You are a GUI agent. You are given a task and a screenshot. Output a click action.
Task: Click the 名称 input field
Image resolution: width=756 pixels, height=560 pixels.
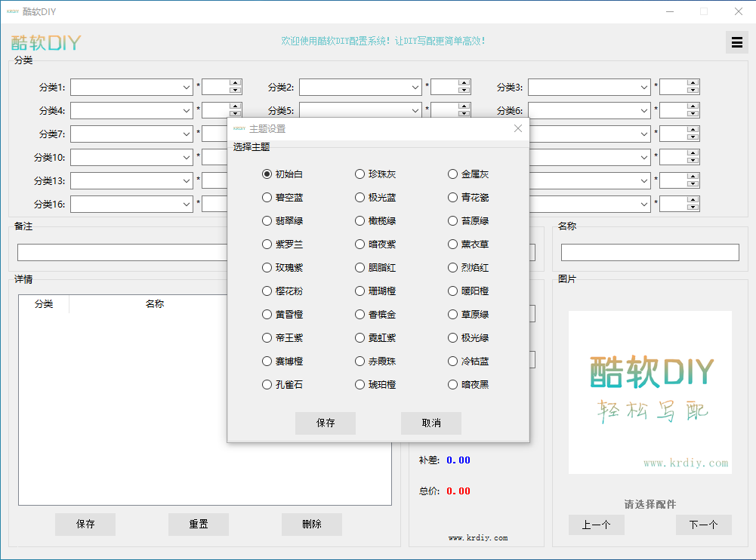coord(650,253)
